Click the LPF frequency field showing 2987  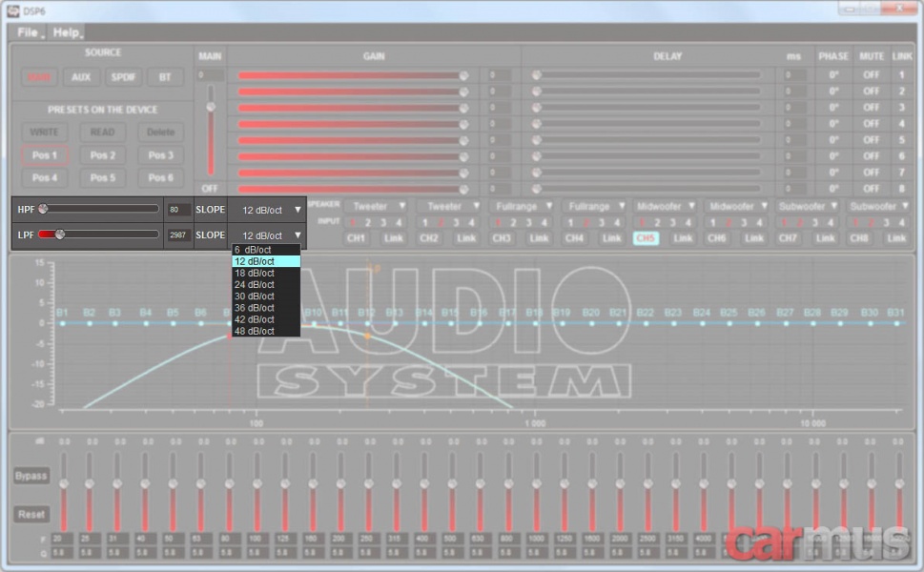[177, 235]
